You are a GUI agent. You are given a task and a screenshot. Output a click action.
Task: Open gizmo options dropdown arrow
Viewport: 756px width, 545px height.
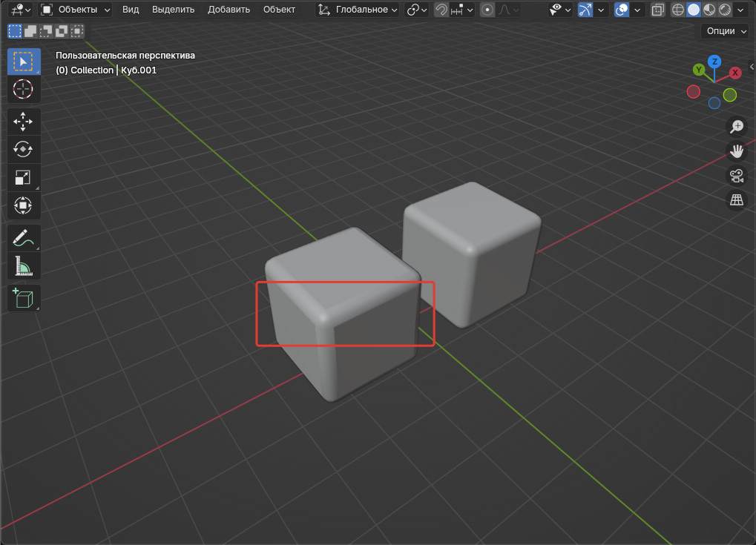601,9
